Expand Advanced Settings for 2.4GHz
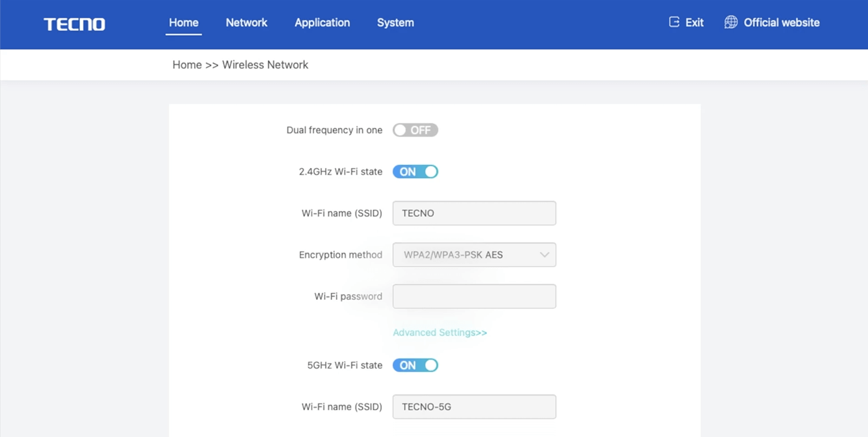The height and width of the screenshot is (437, 868). (439, 333)
